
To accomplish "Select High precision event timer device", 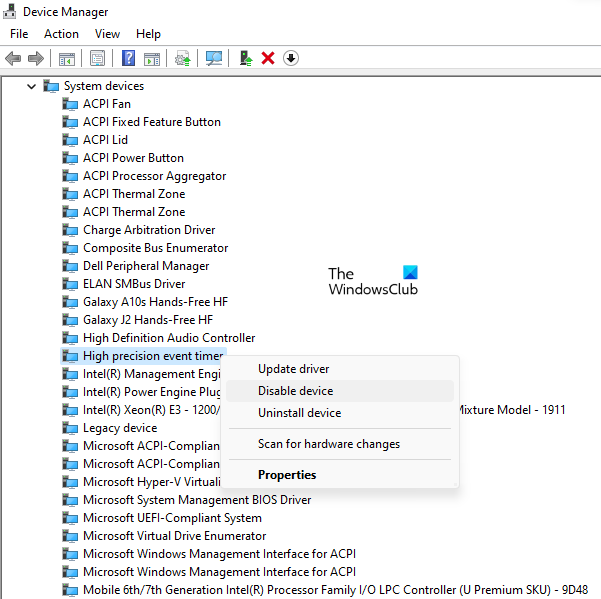I will [153, 356].
